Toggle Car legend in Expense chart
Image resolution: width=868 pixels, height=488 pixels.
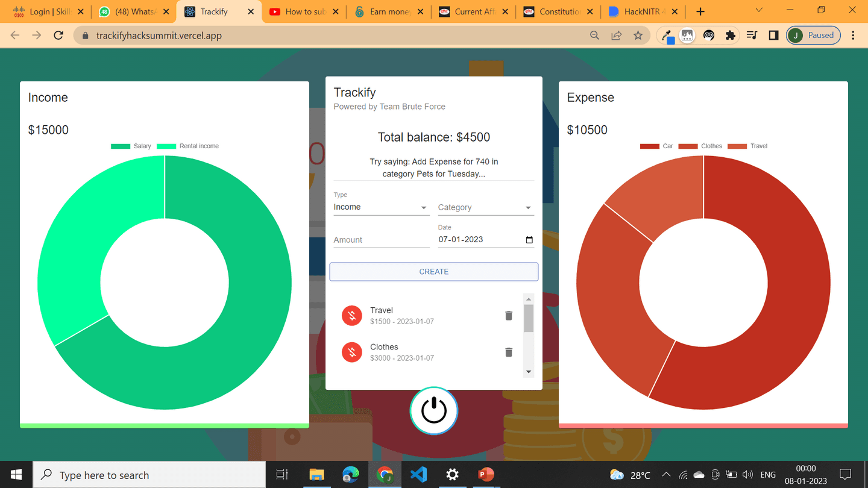tap(656, 146)
